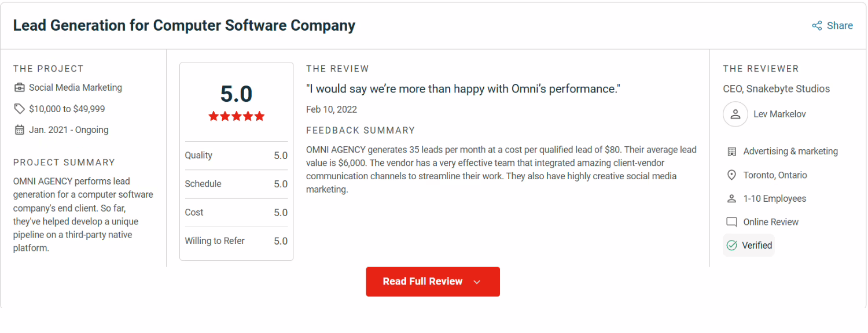868x333 pixels.
Task: Click the Social Media Marketing briefcase icon
Action: click(20, 88)
